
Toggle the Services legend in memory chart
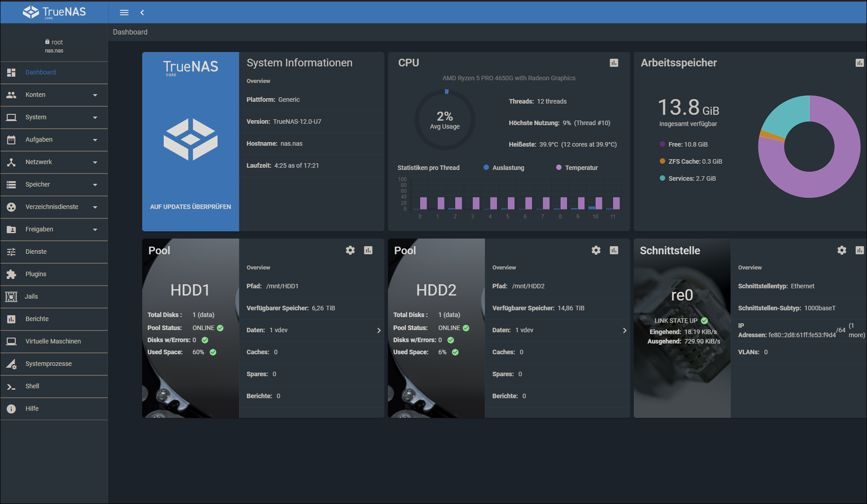tap(688, 178)
